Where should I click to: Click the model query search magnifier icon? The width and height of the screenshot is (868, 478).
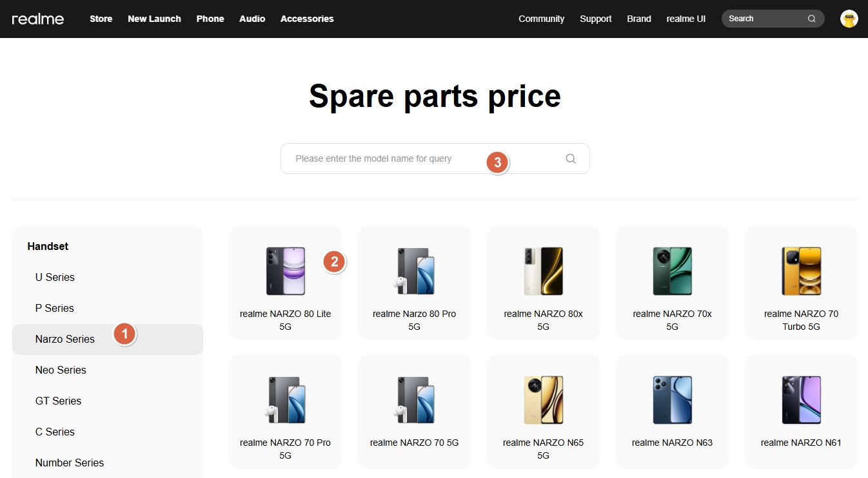click(570, 158)
